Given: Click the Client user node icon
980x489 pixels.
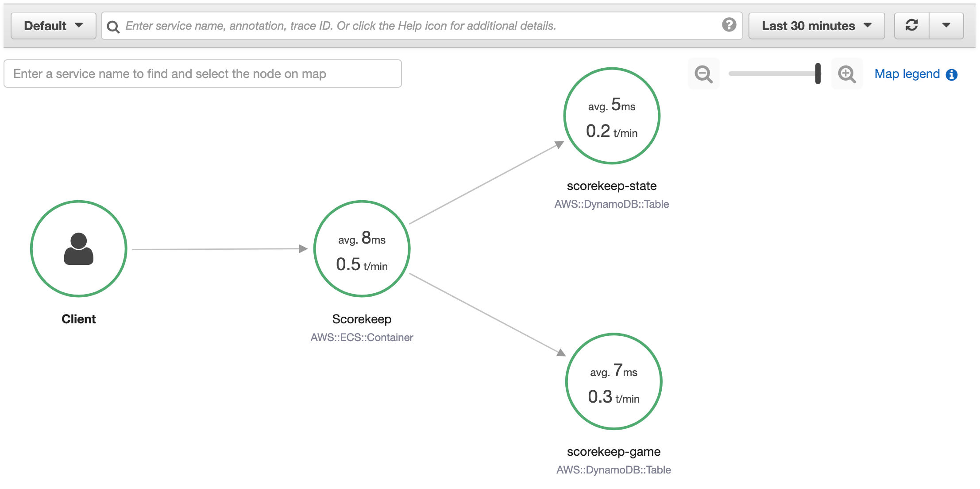Looking at the screenshot, I should pos(79,249).
